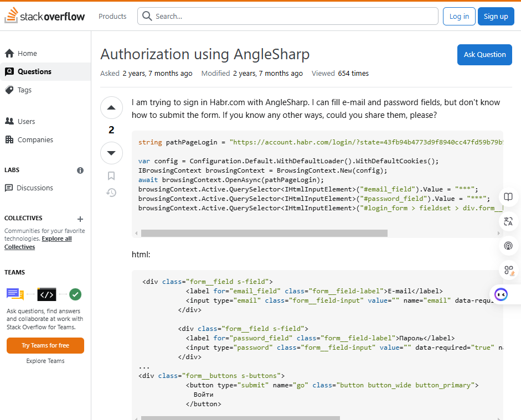
Task: Open the Products menu
Action: click(112, 16)
